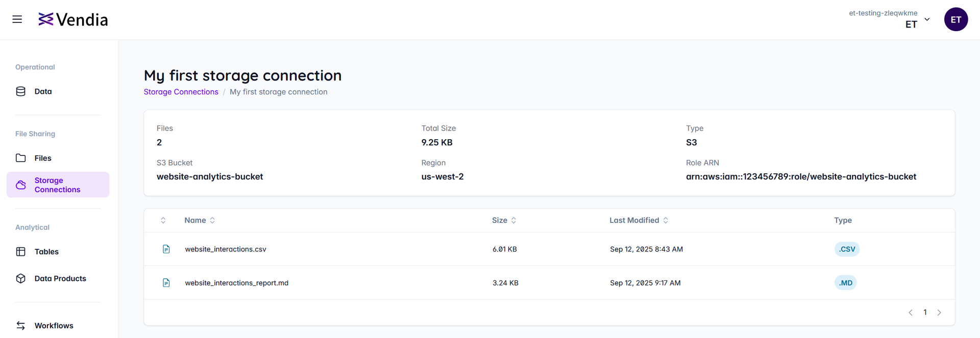Viewport: 980px width, 338px height.
Task: Open the website_interactions_report.md file
Action: pyautogui.click(x=236, y=283)
